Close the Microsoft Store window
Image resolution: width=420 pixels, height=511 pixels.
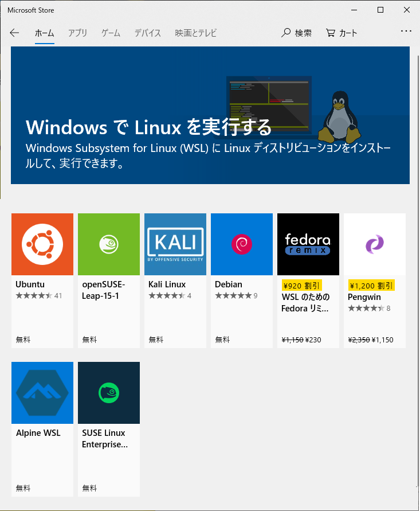click(407, 10)
